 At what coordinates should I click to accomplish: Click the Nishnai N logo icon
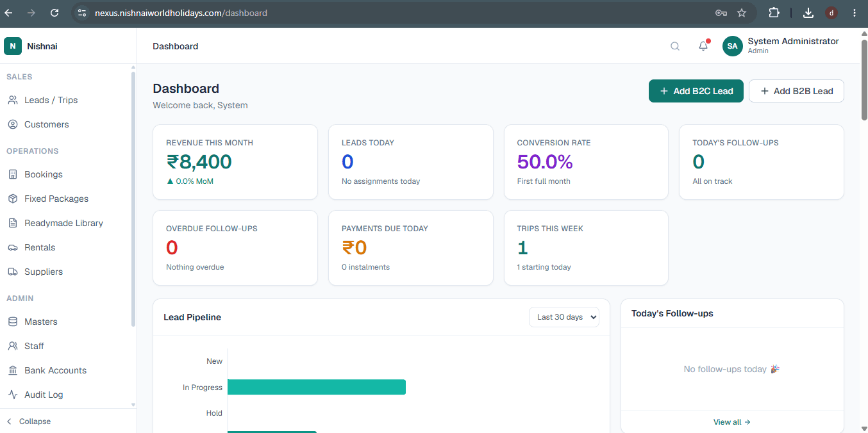pyautogui.click(x=13, y=46)
